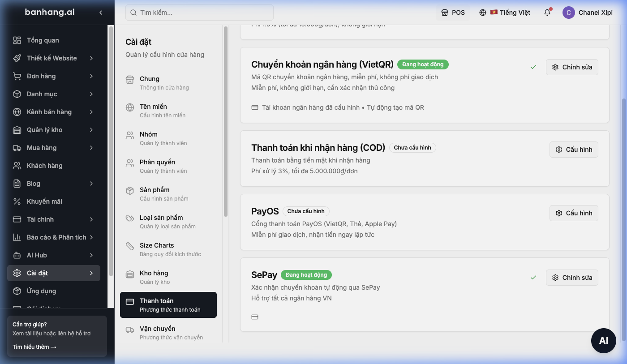Click the Ứng dụng cube icon
The height and width of the screenshot is (364, 627).
(17, 291)
